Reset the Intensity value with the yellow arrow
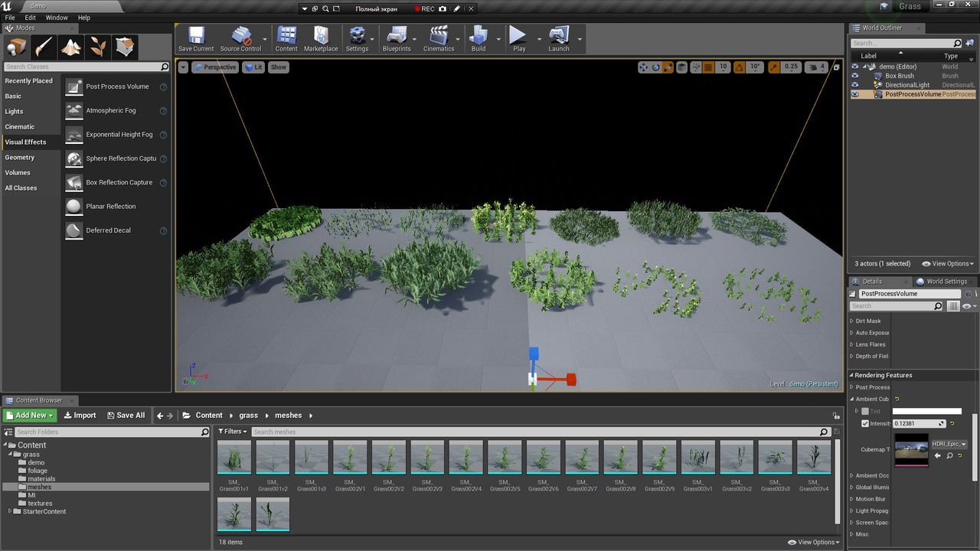This screenshot has width=980, height=551. pyautogui.click(x=952, y=423)
